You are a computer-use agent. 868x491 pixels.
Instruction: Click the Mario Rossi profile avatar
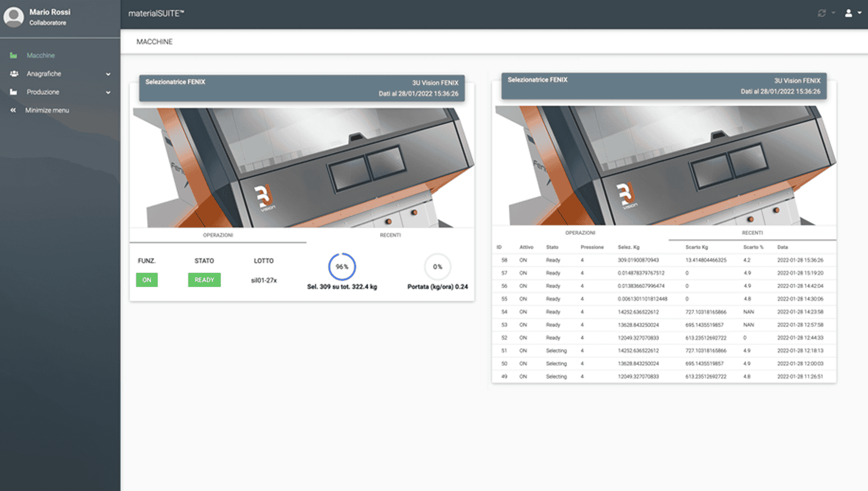tap(13, 17)
